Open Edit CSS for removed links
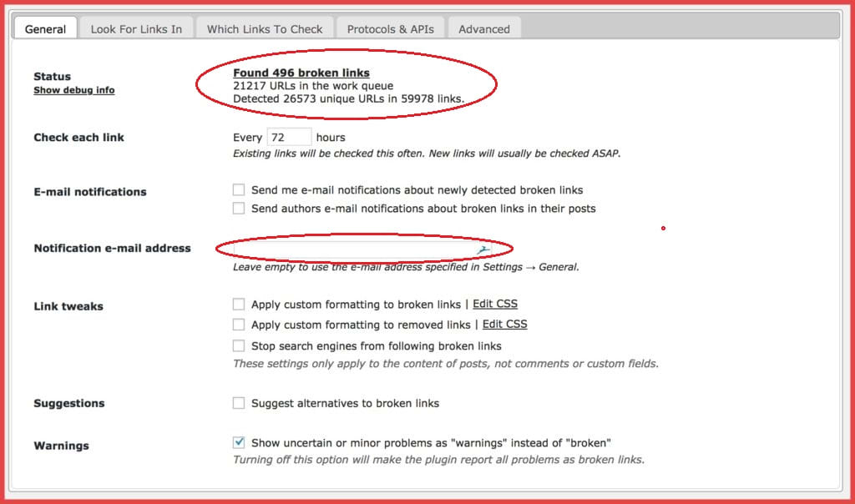Viewport: 855px width, 504px height. click(505, 325)
